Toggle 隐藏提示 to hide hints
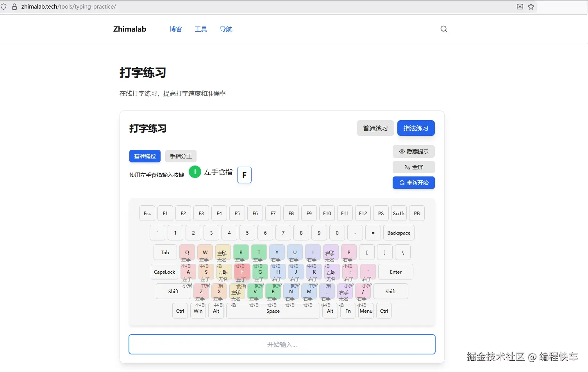This screenshot has height=372, width=588. (413, 151)
